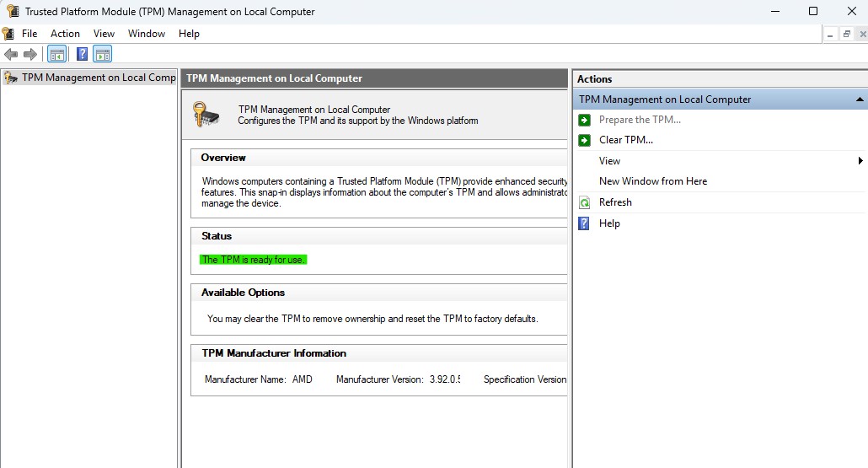Image resolution: width=868 pixels, height=468 pixels.
Task: Click the TPM tree node icon in the left pane
Action: coord(10,78)
